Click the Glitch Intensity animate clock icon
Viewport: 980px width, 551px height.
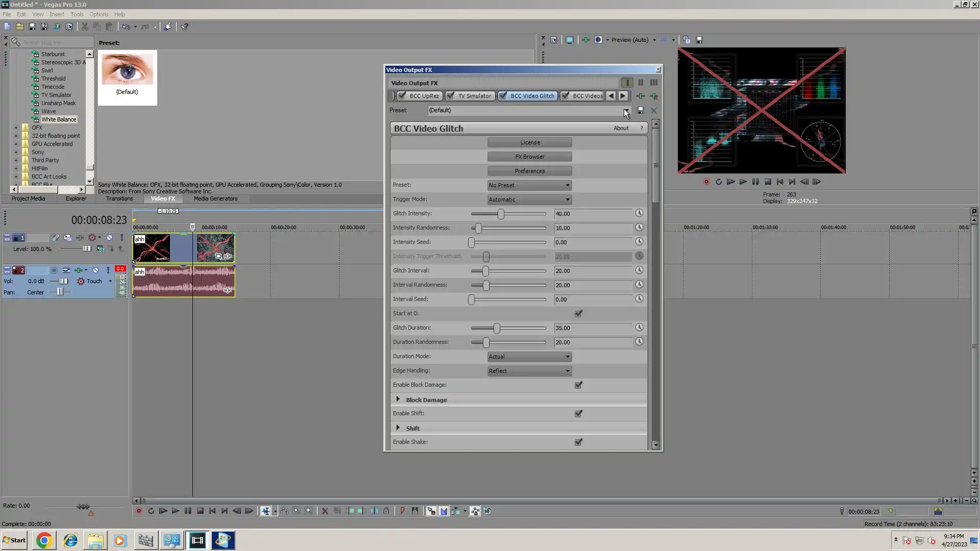(639, 213)
